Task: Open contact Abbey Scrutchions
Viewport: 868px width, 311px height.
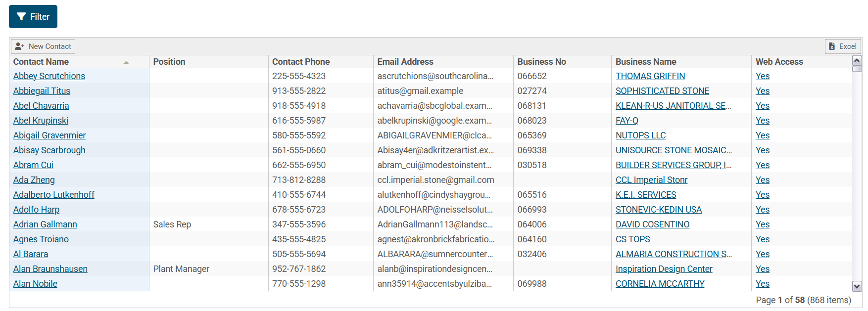Action: 49,76
